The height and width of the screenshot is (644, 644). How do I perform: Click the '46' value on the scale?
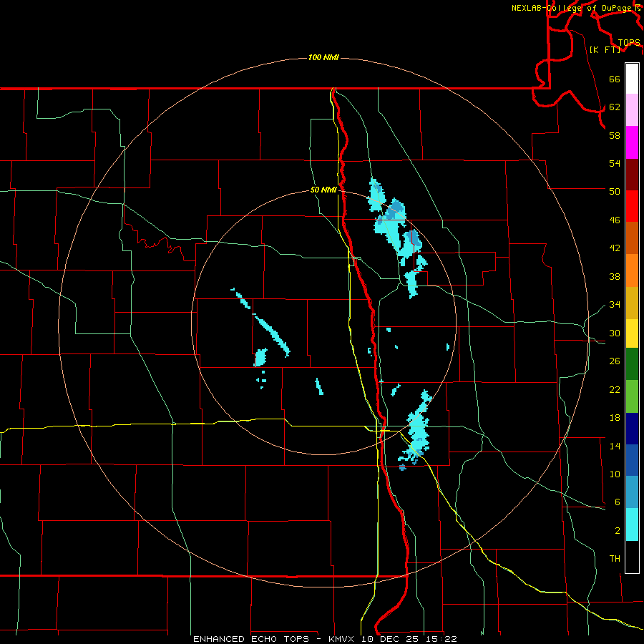tap(615, 220)
